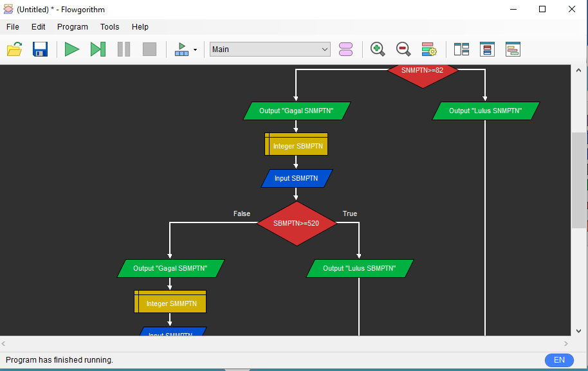Viewport: 588px width, 371px height.
Task: Zoom out with the red minus magnifier
Action: (403, 50)
